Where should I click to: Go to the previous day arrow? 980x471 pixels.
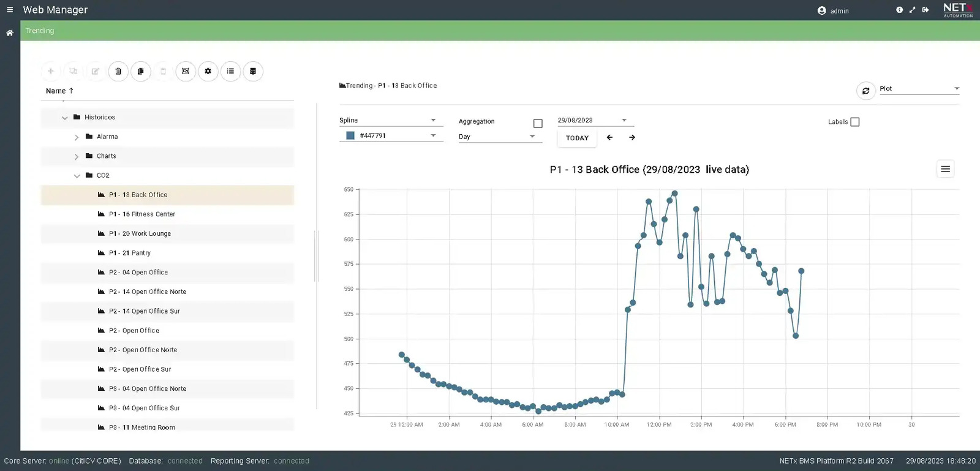[609, 138]
